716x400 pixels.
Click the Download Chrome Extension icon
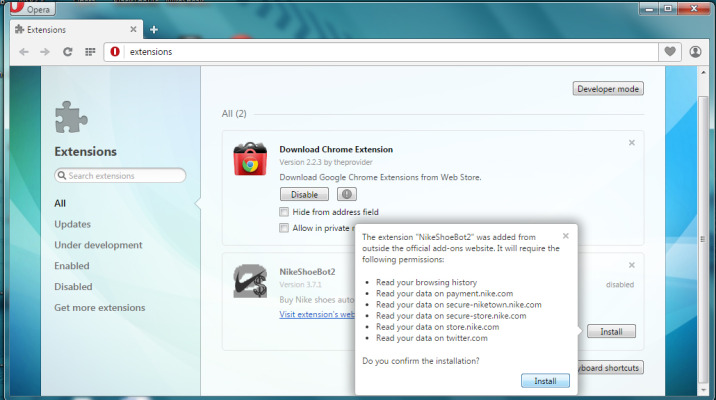pos(249,160)
